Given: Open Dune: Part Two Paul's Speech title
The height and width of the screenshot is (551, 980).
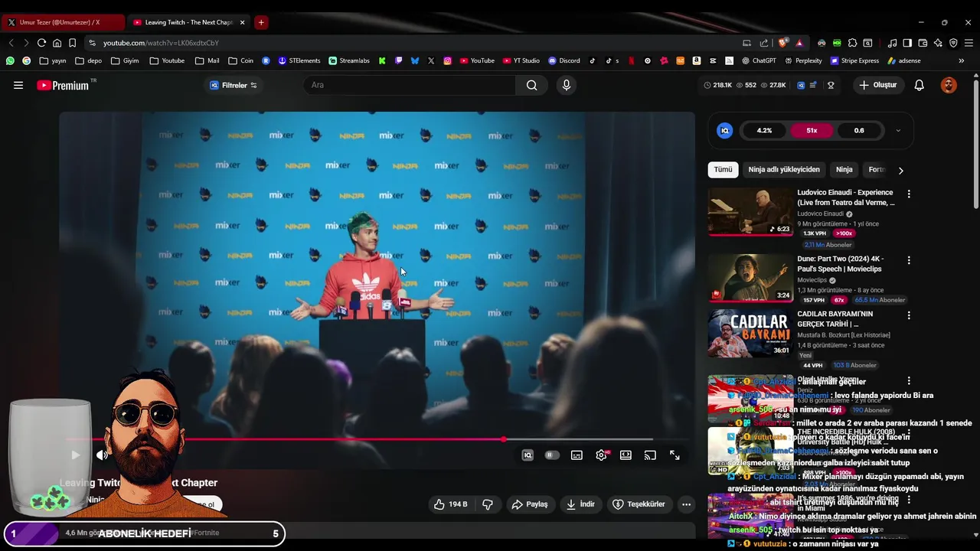Looking at the screenshot, I should click(840, 264).
